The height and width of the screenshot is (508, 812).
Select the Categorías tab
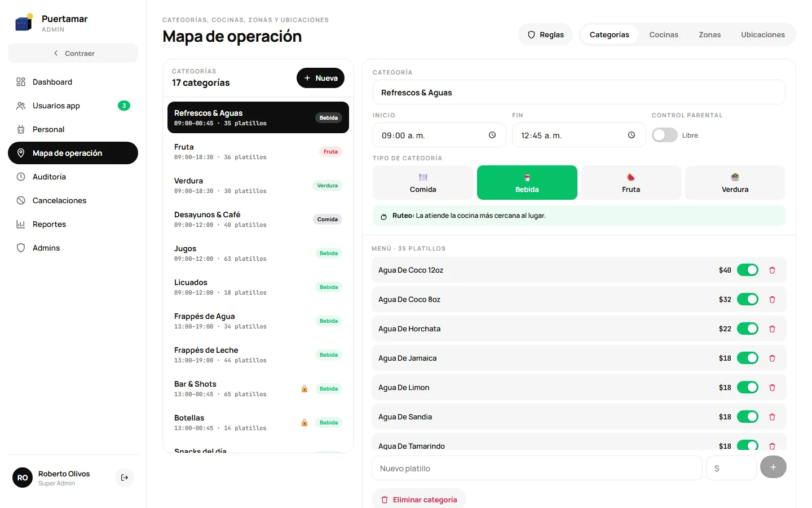pos(610,35)
